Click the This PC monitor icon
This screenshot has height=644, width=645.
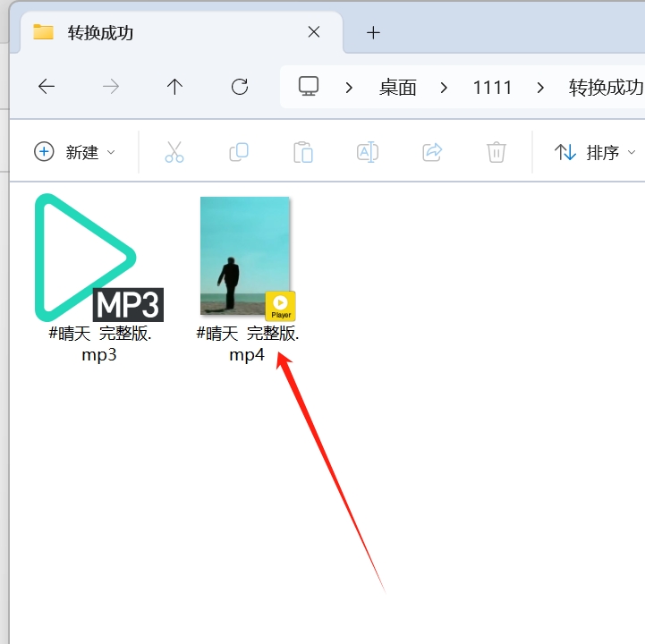point(309,87)
